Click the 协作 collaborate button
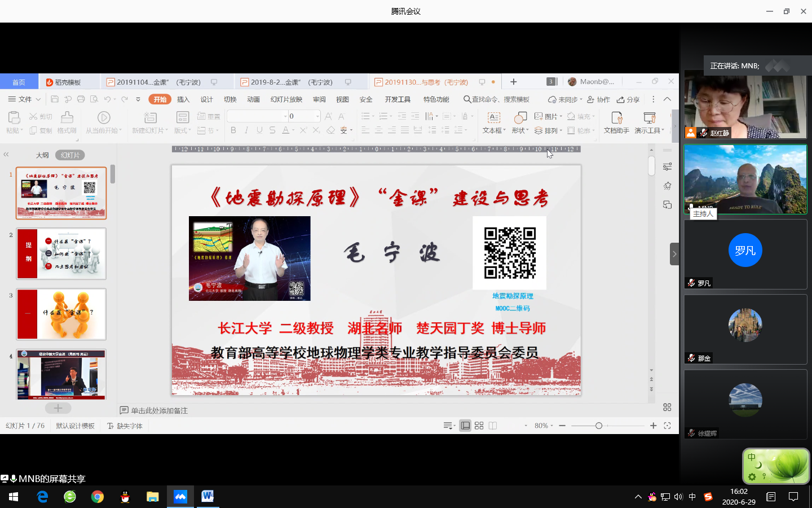Screen dimensions: 812x508 point(599,99)
